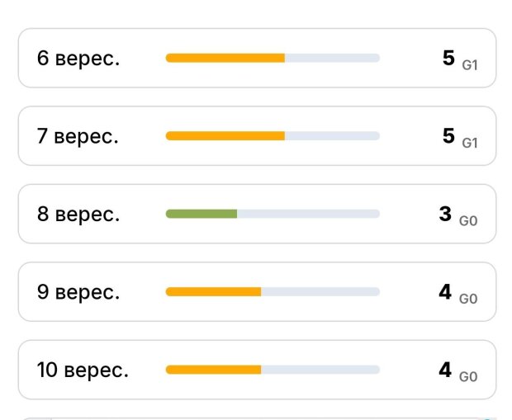Click the Kp value 3 on 8 верес.
Image resolution: width=512 pixels, height=420 pixels.
point(445,214)
